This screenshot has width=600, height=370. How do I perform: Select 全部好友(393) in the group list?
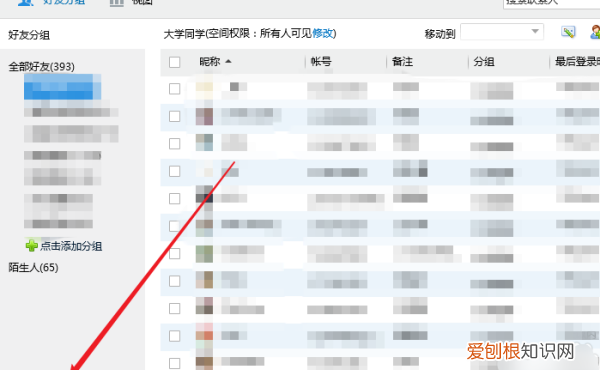42,67
